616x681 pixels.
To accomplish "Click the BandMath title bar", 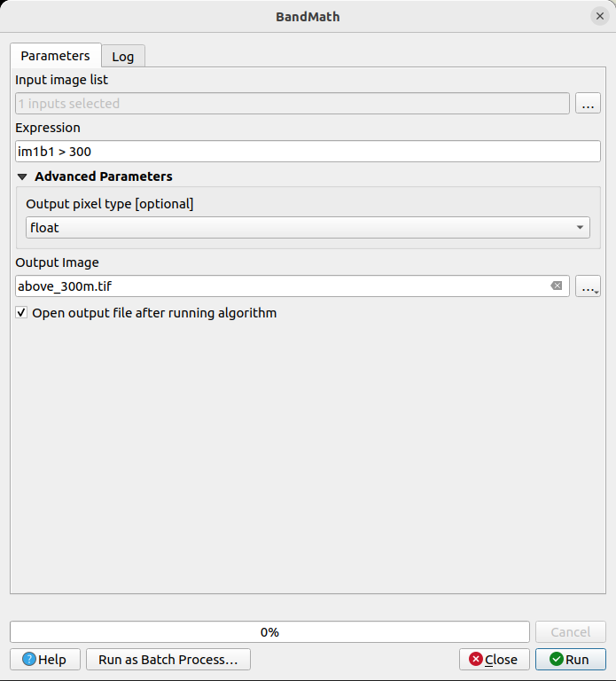I will tap(308, 16).
